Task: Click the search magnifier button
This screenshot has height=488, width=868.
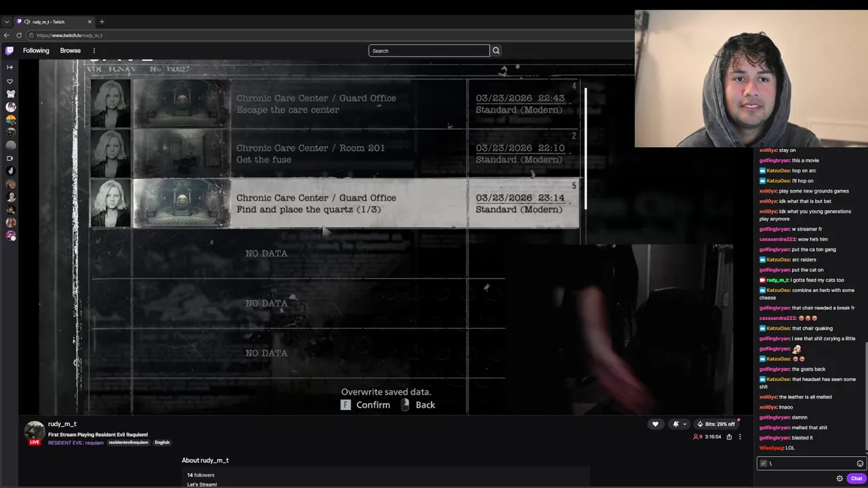Action: (496, 51)
